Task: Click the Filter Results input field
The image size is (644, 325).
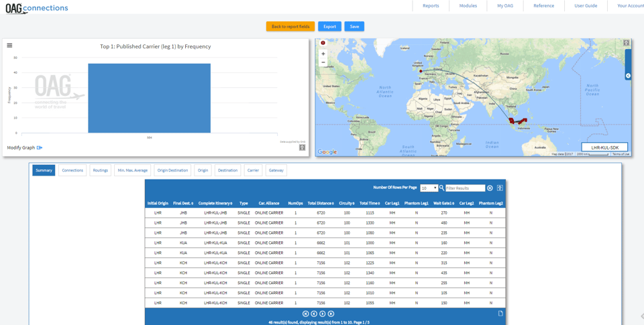Action: (x=466, y=188)
